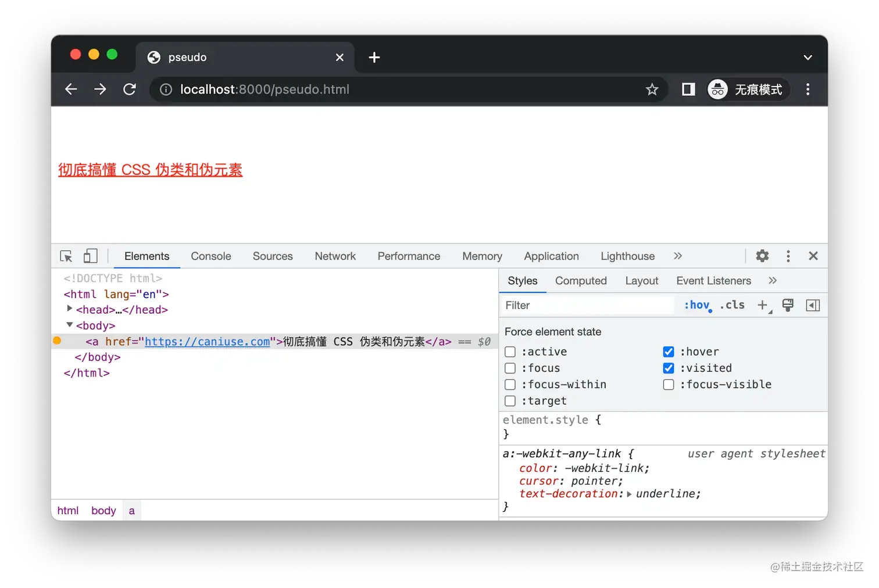Image resolution: width=879 pixels, height=588 pixels.
Task: Switch to the Console panel
Action: coord(211,256)
